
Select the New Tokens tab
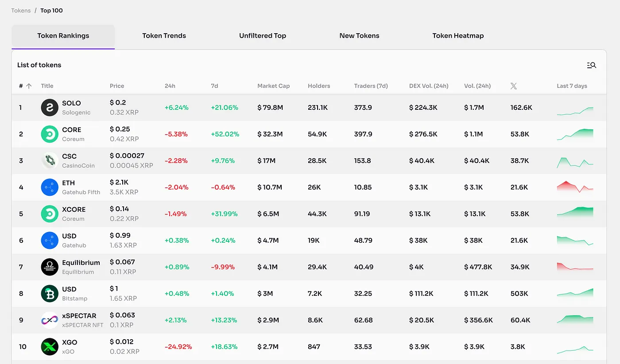(x=359, y=36)
